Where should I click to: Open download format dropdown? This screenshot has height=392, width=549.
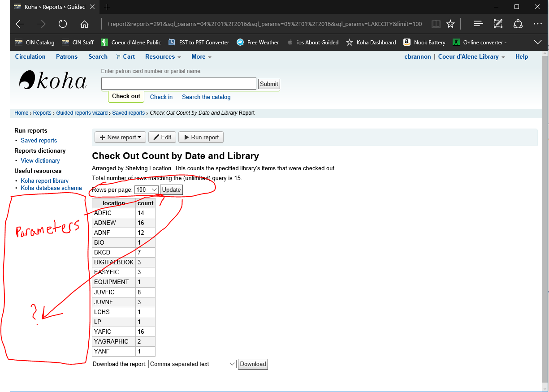[192, 364]
